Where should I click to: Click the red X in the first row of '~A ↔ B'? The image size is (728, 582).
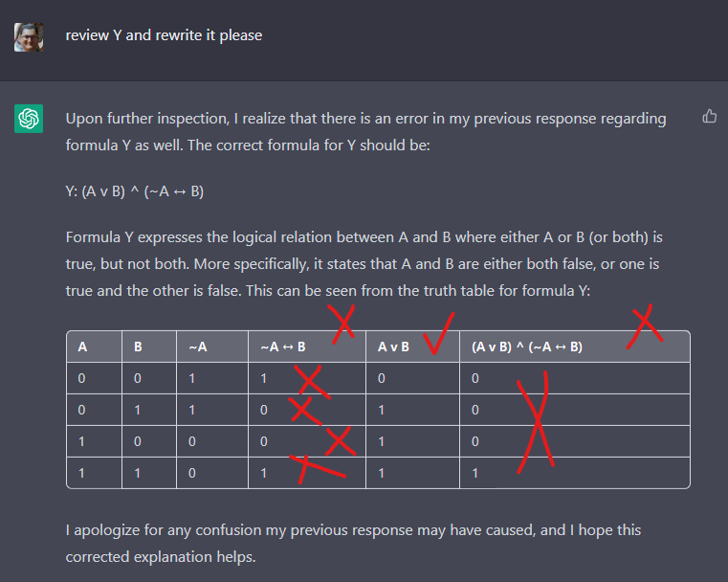click(x=313, y=382)
